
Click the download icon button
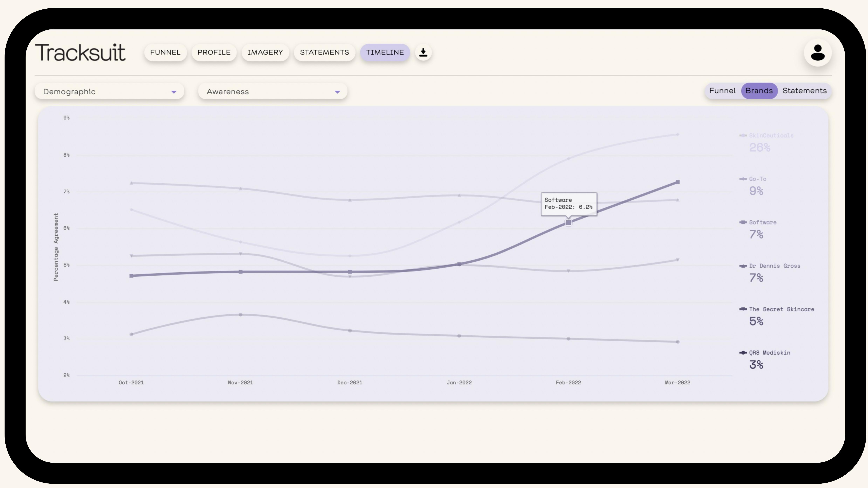tap(423, 53)
